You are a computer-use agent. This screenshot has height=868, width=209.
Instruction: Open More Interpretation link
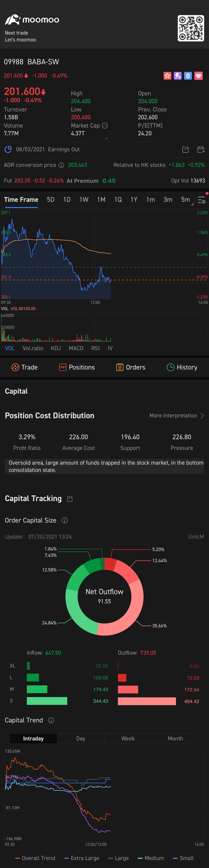[x=173, y=415]
